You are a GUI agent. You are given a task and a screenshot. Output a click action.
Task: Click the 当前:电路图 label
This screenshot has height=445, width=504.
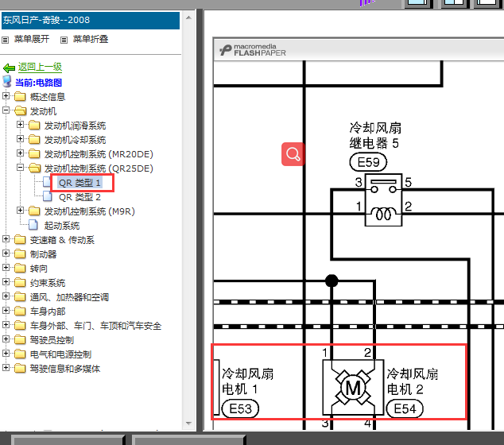point(39,83)
